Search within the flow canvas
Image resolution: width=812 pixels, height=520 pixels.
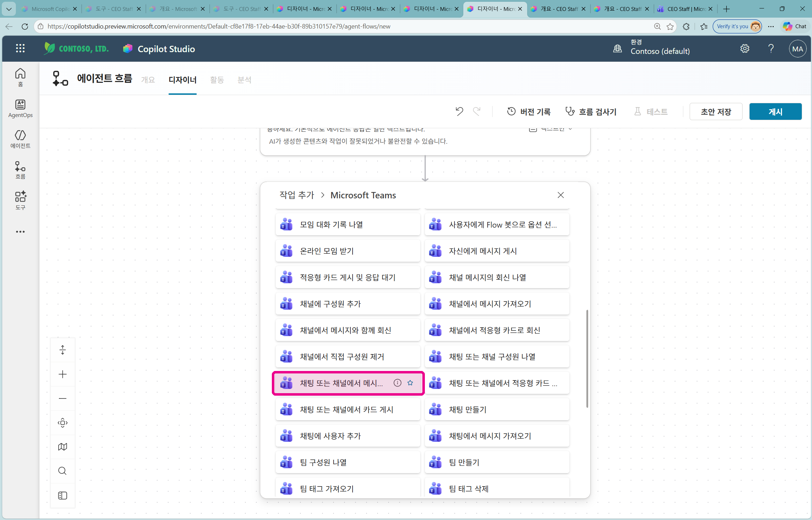pyautogui.click(x=63, y=471)
